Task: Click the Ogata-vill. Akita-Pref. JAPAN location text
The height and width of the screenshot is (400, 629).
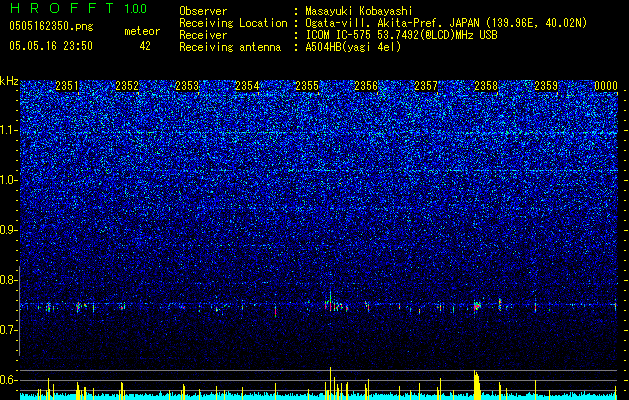Action: [x=446, y=23]
